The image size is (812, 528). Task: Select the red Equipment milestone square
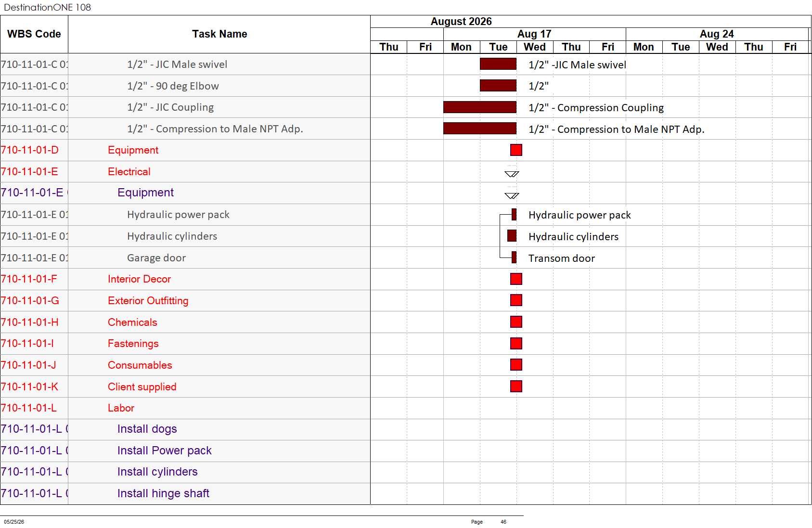click(516, 150)
